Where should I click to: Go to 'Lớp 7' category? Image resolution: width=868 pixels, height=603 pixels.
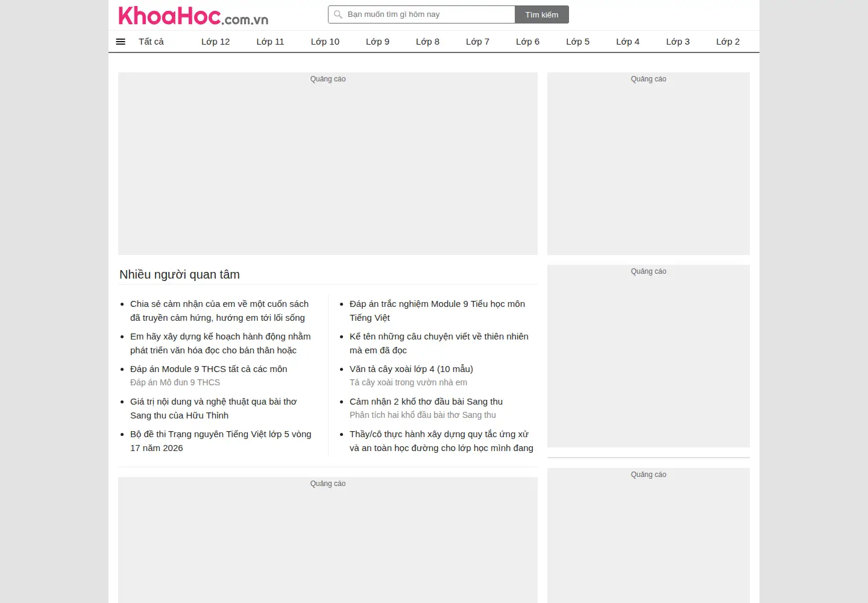coord(478,42)
